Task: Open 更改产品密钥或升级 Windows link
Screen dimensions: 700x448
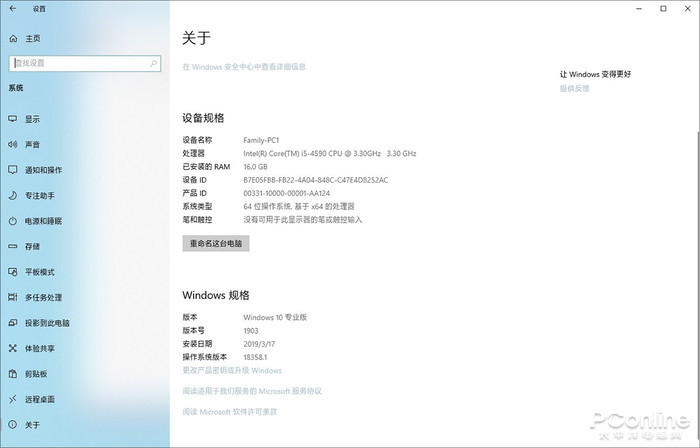Action: tap(232, 370)
